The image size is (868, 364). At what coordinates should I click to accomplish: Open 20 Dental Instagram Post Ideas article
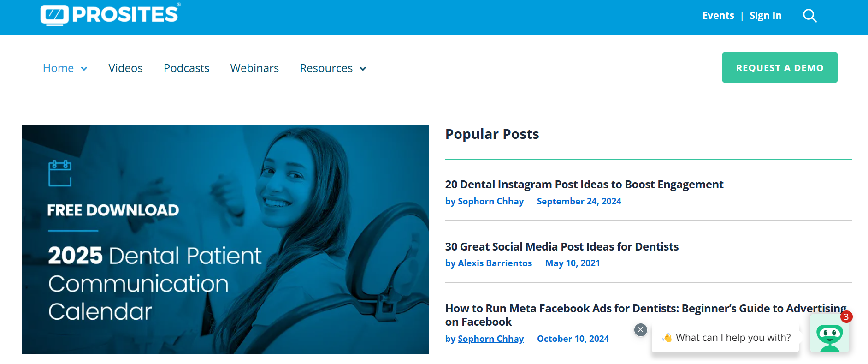coord(584,185)
